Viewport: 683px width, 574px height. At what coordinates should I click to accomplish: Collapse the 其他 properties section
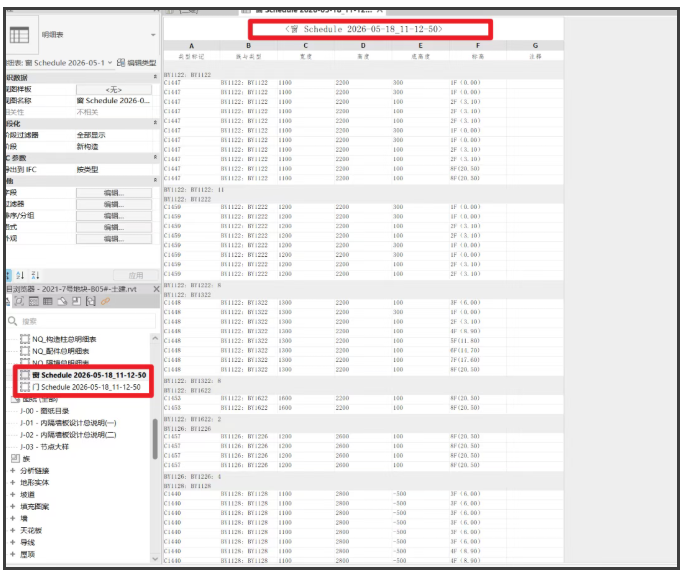point(156,180)
